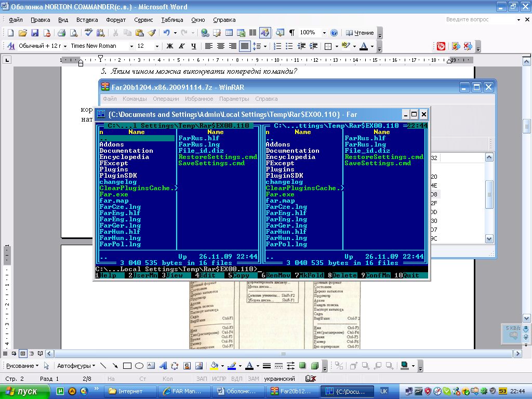Open the Команды menu in WinRAR
Screen dimensions: 532x399
tap(135, 99)
